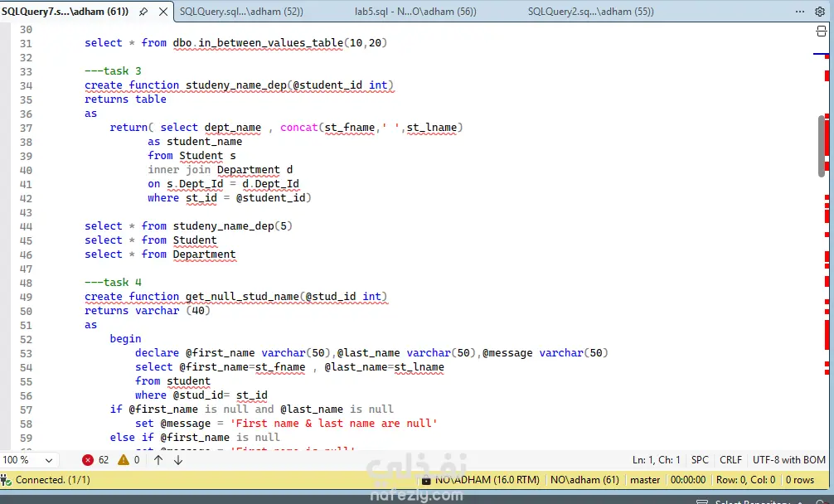Go to next issue with down arrow
Screen dimensions: 834x504
pos(178,460)
